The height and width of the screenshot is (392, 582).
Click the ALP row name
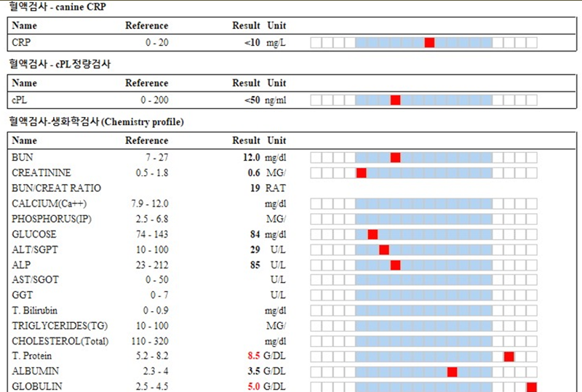tap(21, 265)
